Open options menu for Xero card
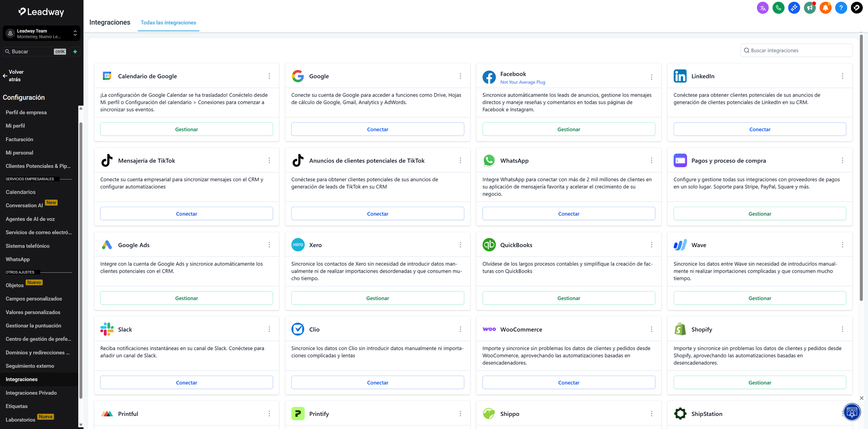The width and height of the screenshot is (868, 429). coord(460,245)
